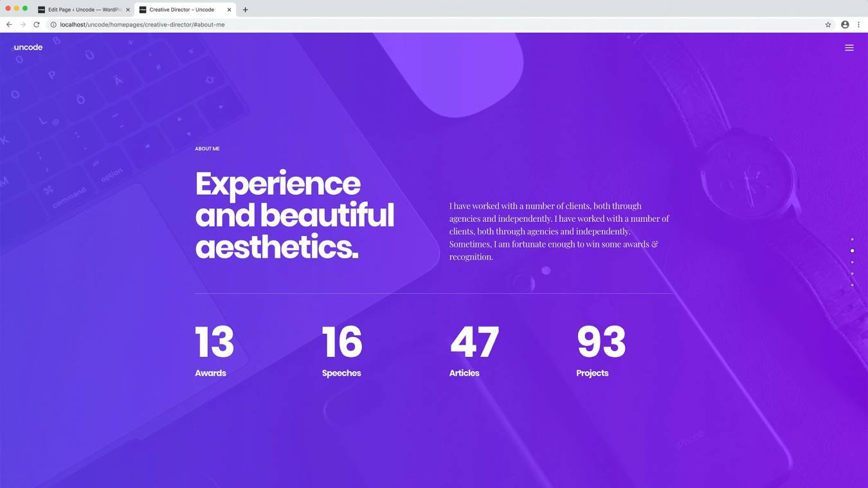Go back to the previous page
The height and width of the screenshot is (488, 868).
point(9,24)
